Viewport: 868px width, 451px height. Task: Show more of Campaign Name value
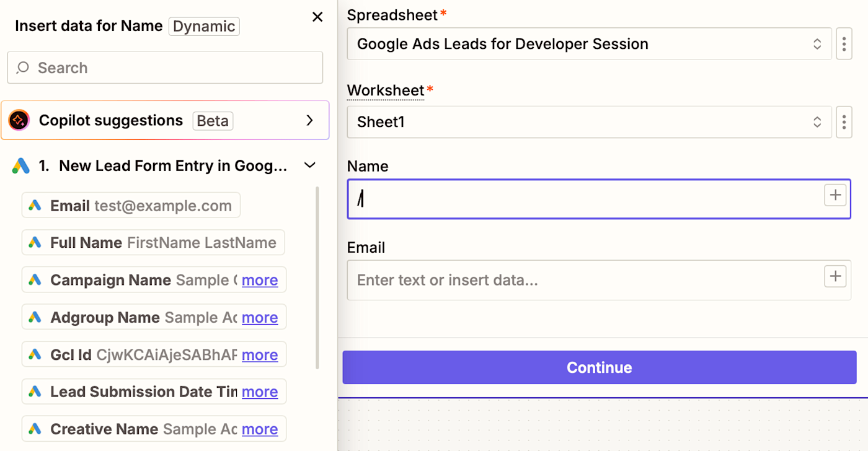pos(260,280)
